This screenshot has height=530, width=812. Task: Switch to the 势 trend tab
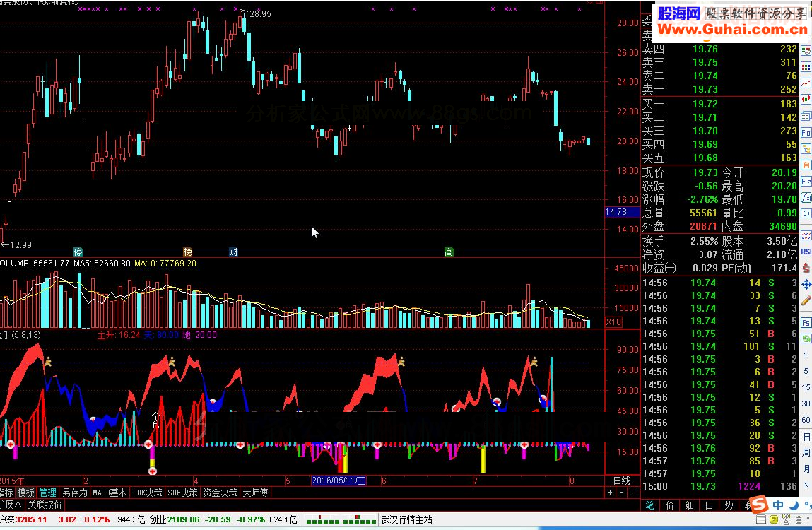729,505
